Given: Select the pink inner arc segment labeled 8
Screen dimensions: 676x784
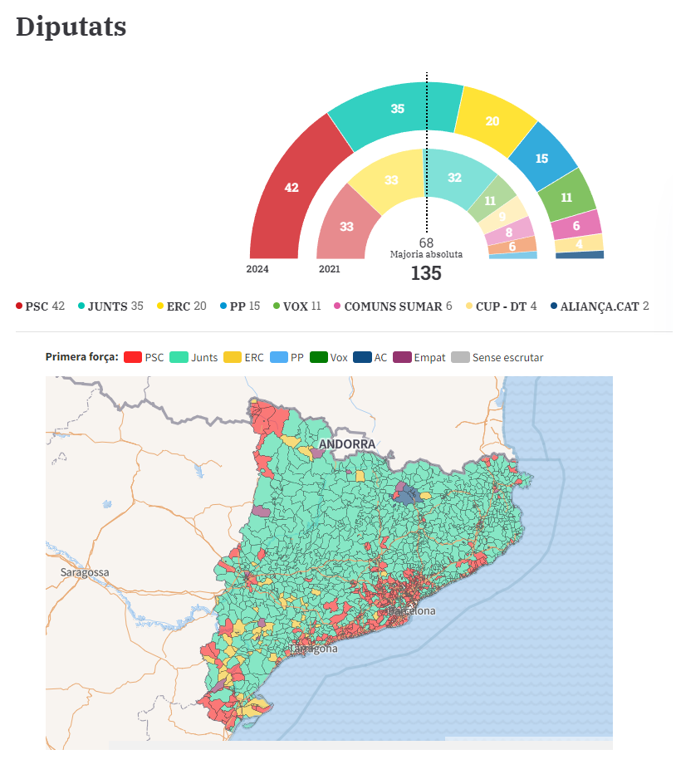Looking at the screenshot, I should coord(508,233).
